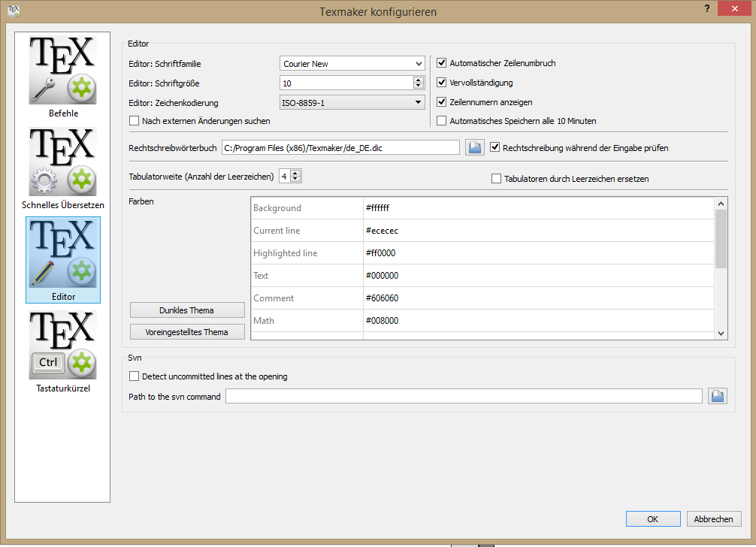The height and width of the screenshot is (547, 756).
Task: Click the help question mark button
Action: [x=707, y=9]
